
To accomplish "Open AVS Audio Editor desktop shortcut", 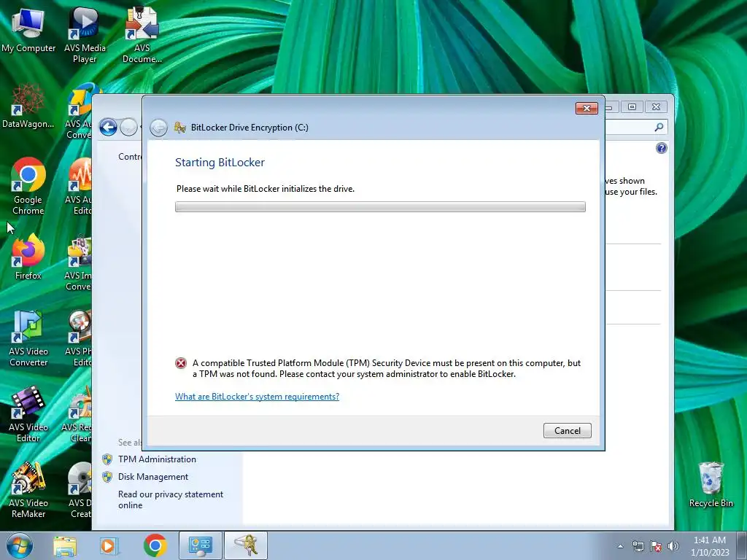I will pyautogui.click(x=80, y=186).
